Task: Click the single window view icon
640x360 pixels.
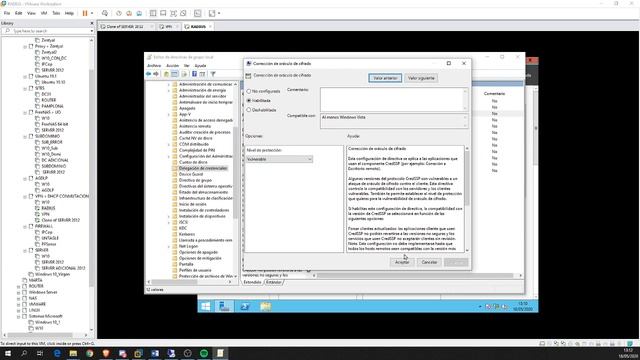Action: click(x=163, y=13)
